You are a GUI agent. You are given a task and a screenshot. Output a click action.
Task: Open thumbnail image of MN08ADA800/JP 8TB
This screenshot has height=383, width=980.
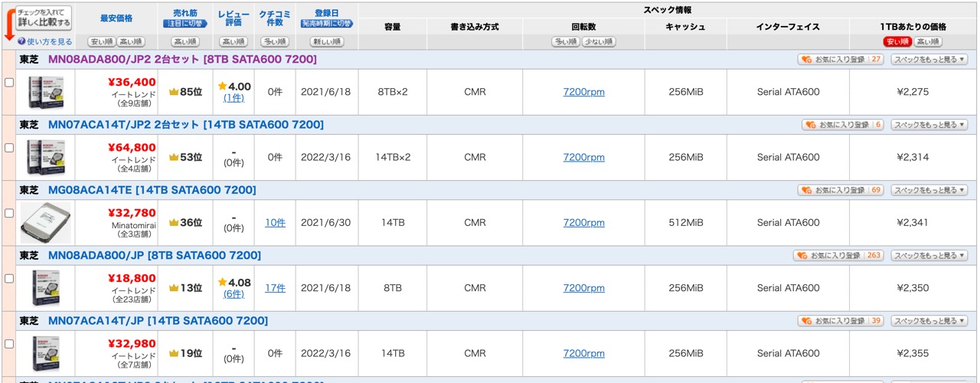46,288
